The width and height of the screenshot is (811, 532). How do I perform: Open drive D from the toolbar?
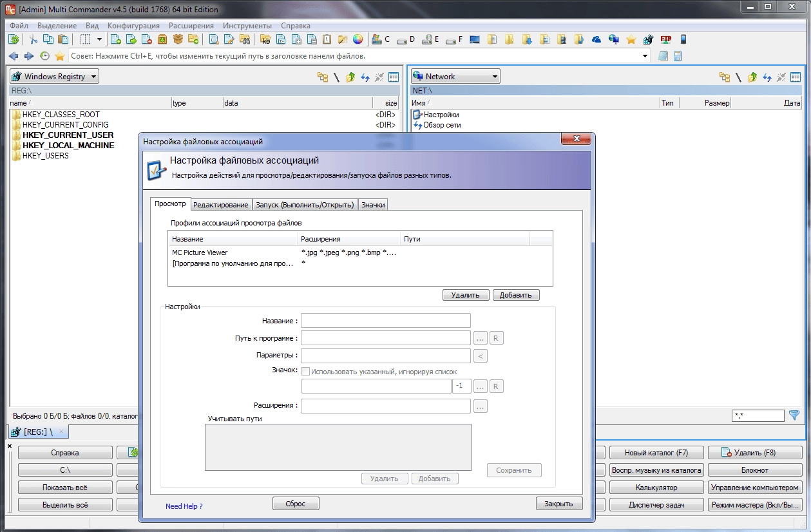point(405,39)
